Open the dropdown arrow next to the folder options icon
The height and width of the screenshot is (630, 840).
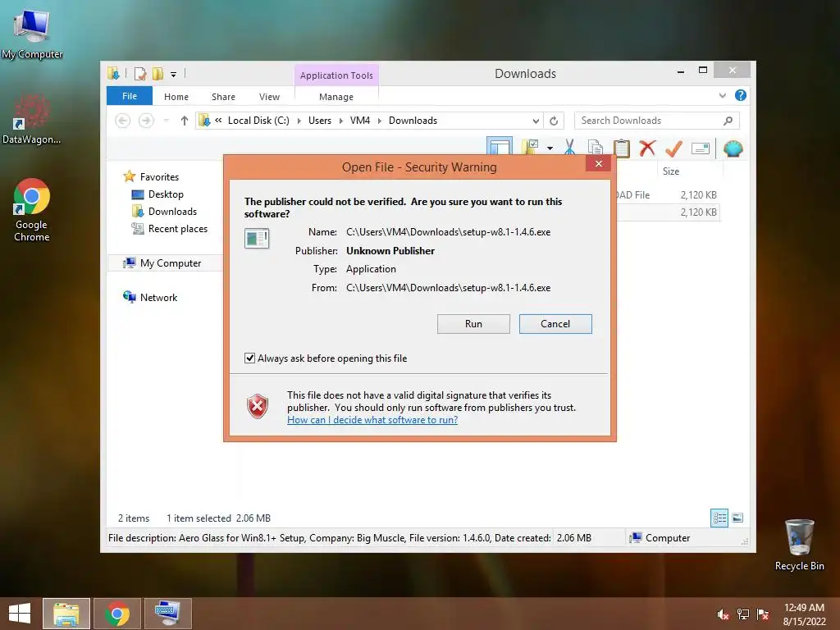(x=550, y=148)
